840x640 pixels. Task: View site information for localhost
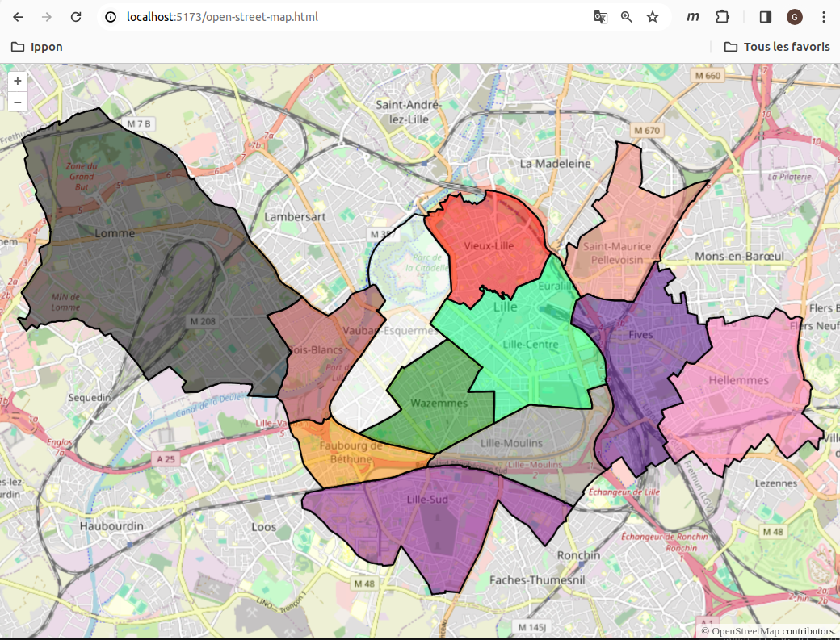pyautogui.click(x=108, y=16)
